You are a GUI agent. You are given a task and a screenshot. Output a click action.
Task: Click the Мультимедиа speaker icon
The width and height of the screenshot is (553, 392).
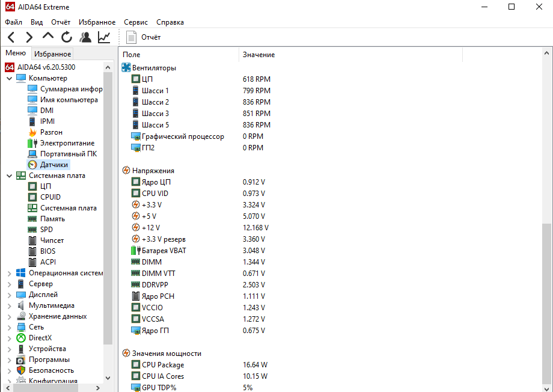point(21,306)
